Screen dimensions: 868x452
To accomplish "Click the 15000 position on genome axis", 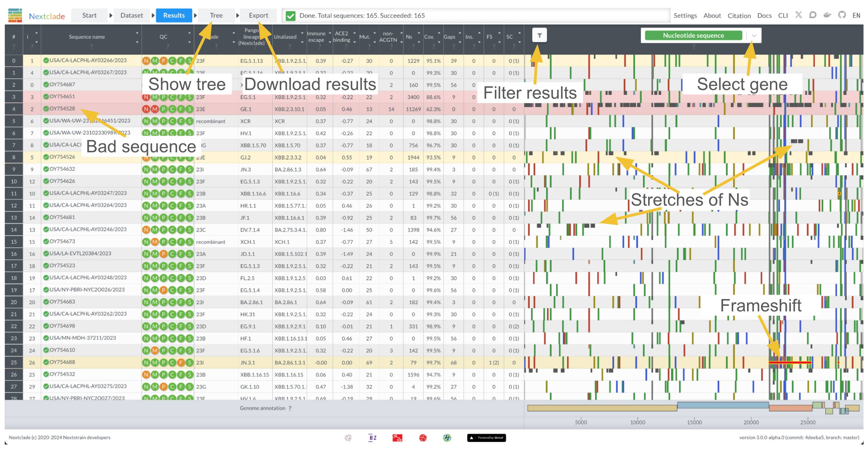I will tap(694, 422).
